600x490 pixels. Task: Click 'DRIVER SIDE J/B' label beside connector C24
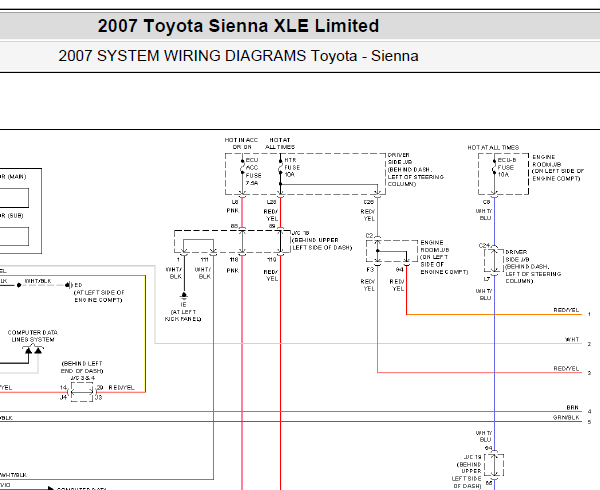tap(517, 256)
